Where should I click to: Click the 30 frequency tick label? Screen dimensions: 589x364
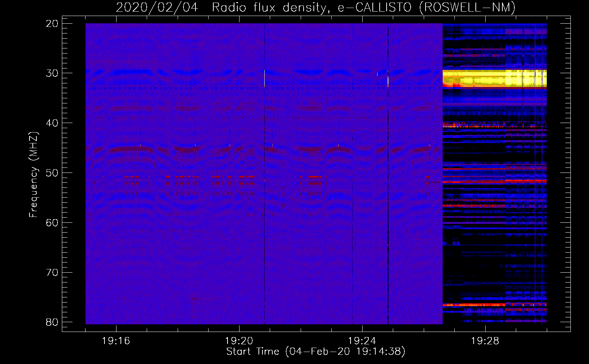(52, 73)
